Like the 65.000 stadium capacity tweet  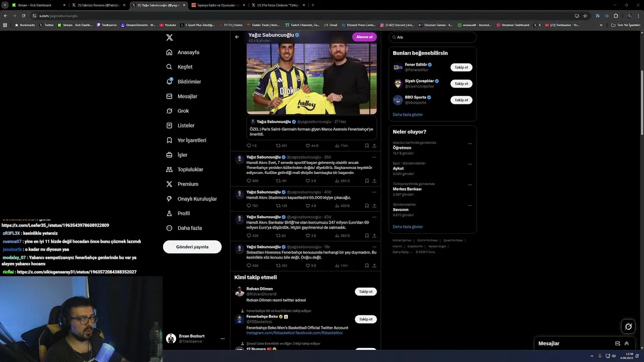(311, 206)
